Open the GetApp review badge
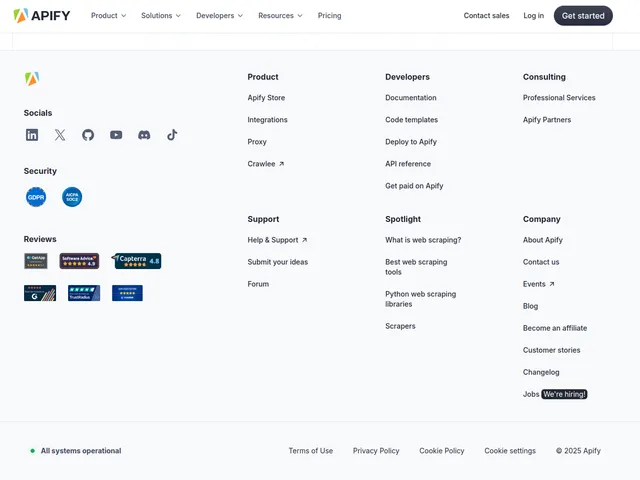640x480 pixels. click(x=36, y=261)
